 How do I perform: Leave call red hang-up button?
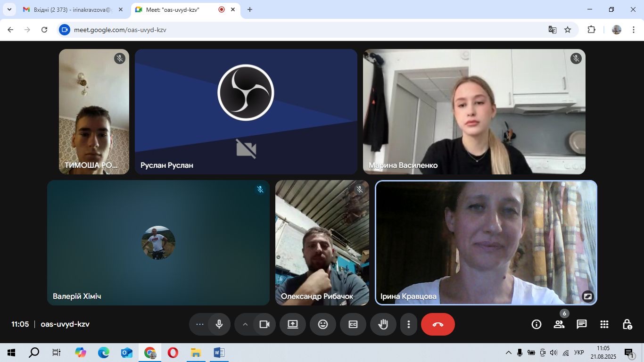tap(438, 324)
